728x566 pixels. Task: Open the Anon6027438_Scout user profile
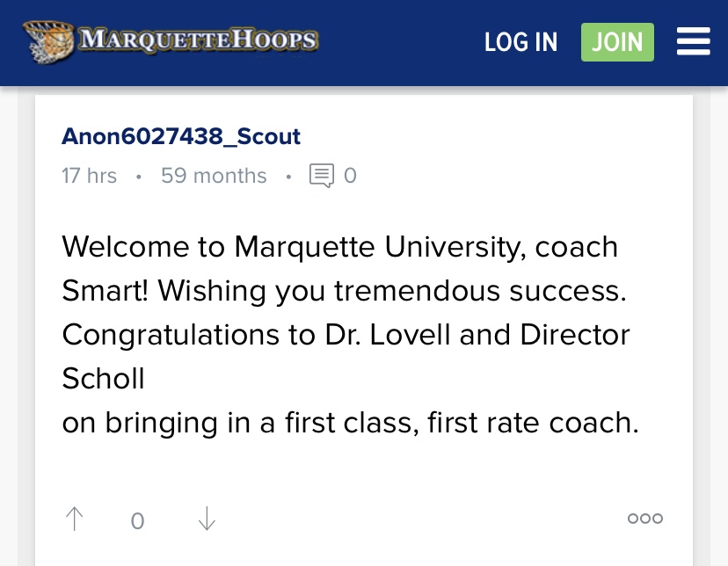coord(181,137)
